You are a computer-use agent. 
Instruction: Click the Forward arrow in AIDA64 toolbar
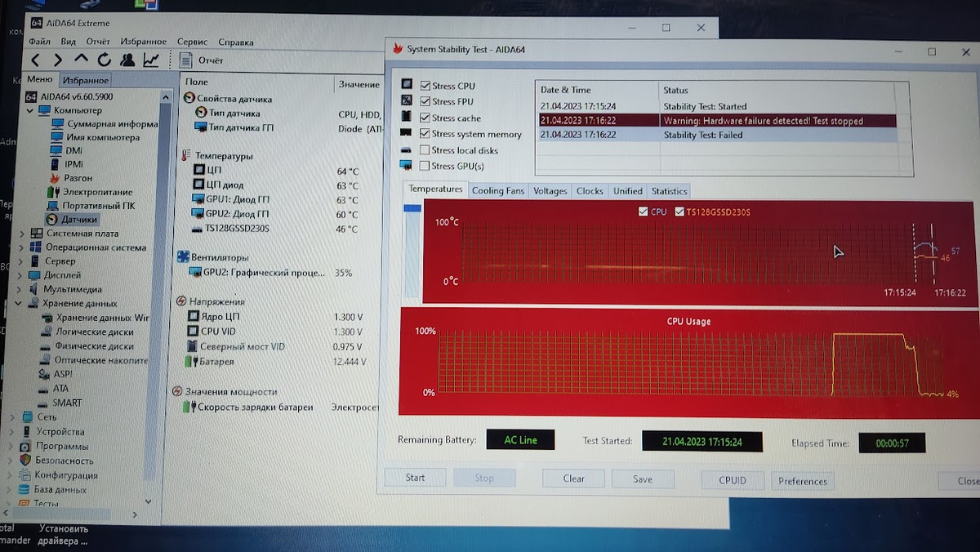tap(58, 60)
